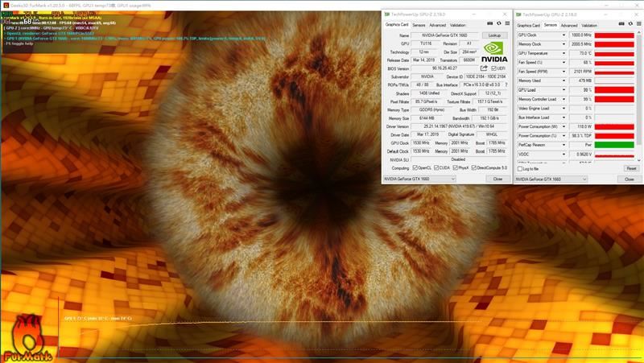Click the BIOS export arrow icon beside UEFI
The height and width of the screenshot is (363, 644).
[484, 68]
